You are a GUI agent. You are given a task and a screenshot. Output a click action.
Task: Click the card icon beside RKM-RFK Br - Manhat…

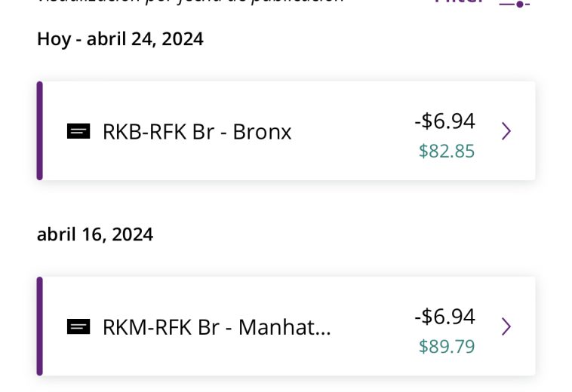78,326
